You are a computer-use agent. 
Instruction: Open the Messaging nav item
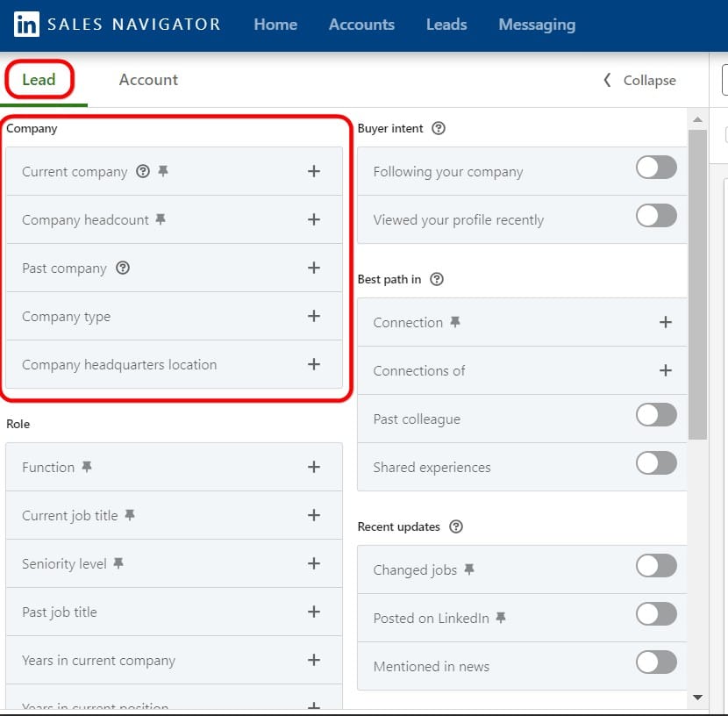pyautogui.click(x=537, y=25)
